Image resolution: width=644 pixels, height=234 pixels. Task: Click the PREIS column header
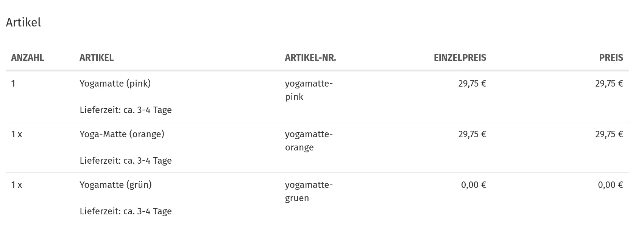(611, 57)
